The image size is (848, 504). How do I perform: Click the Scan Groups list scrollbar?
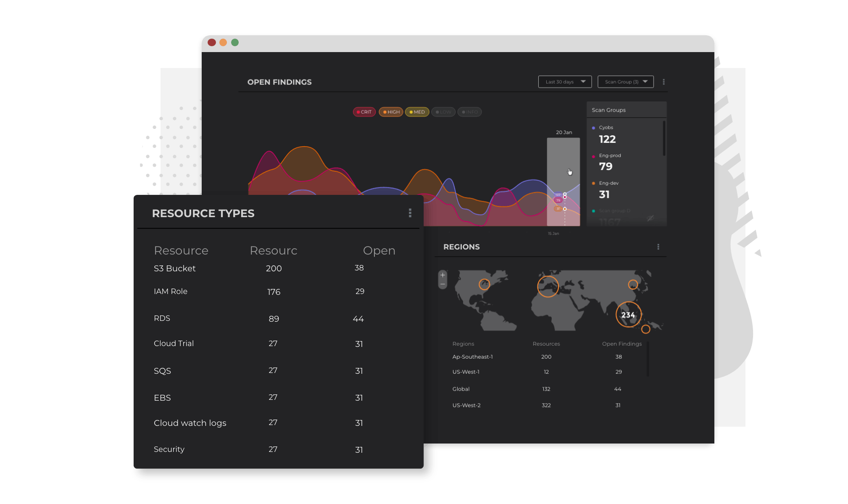pos(664,139)
